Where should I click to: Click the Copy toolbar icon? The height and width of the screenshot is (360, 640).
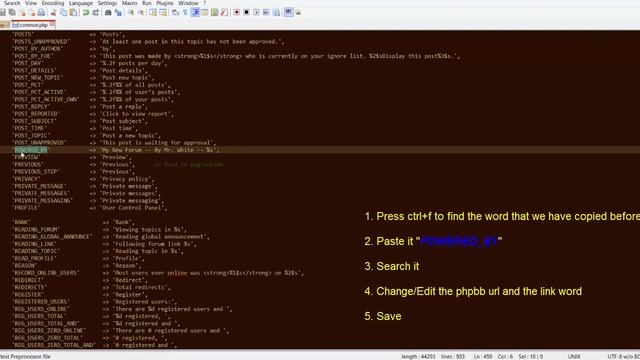[x=63, y=13]
